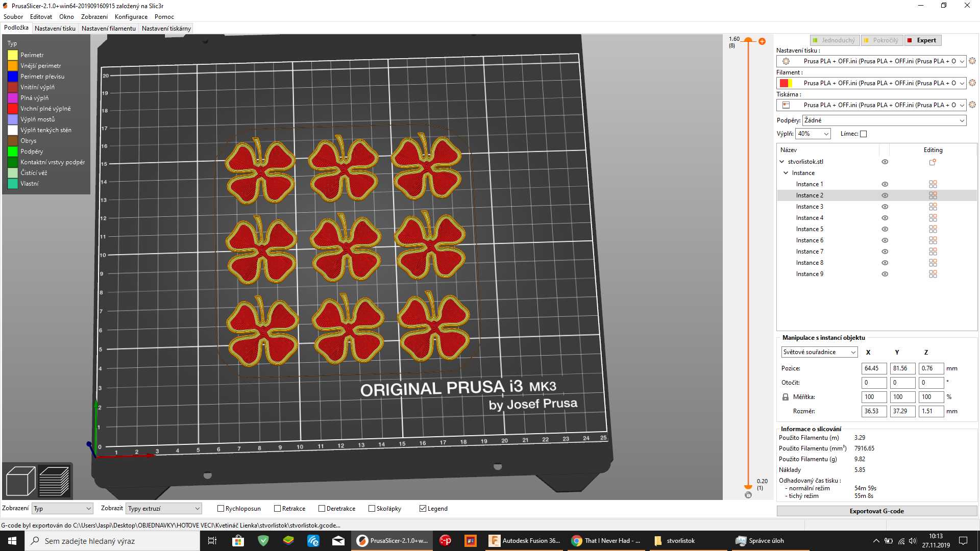Screen dimensions: 980x551
Task: Open Nastavení tisku preset dropdown
Action: [x=871, y=61]
